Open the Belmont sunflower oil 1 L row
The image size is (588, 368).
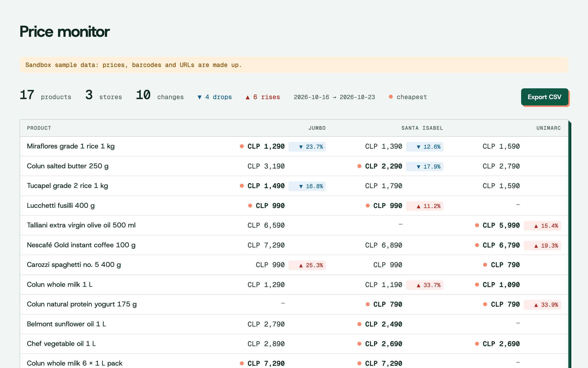(x=294, y=324)
